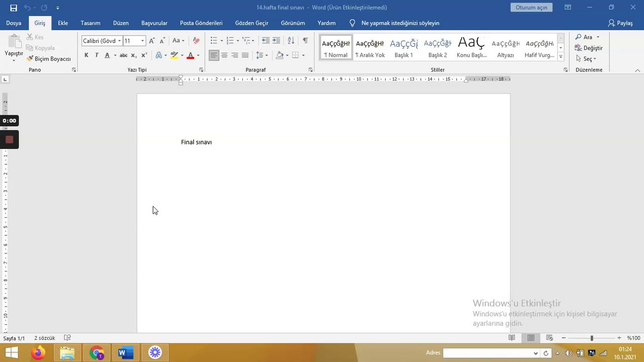Toggle show paragraph marks (¶)
Screen dimensions: 644x362
coord(305,41)
